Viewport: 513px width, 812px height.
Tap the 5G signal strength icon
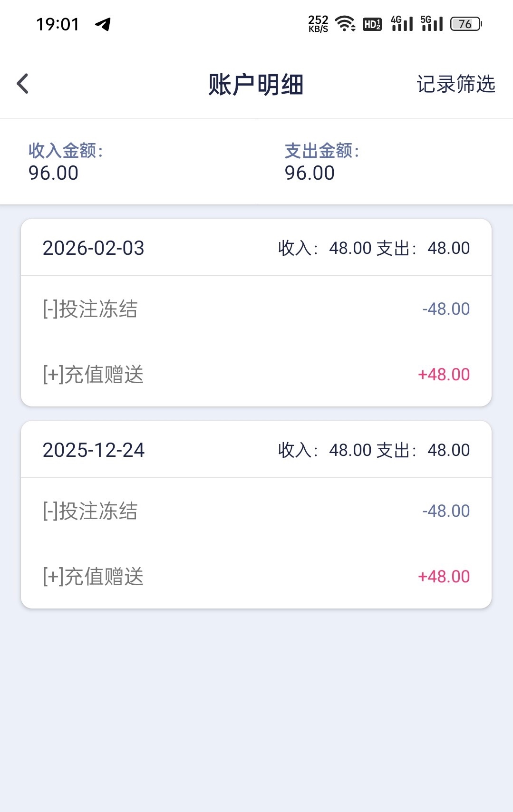432,23
